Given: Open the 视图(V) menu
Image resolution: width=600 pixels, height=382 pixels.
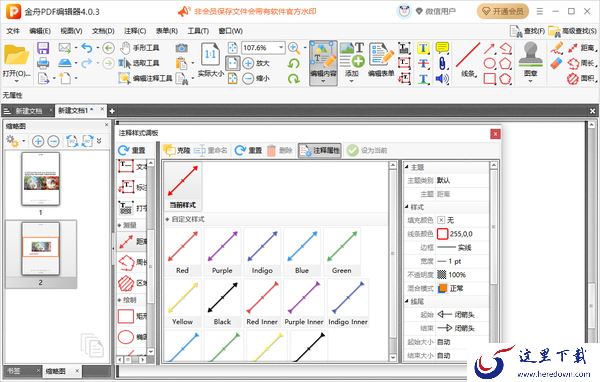Looking at the screenshot, I should tap(72, 31).
